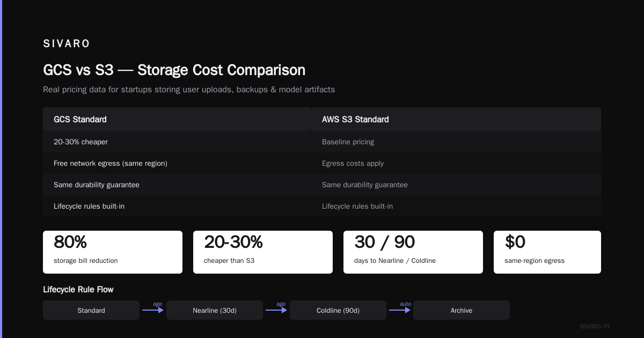
Task: Click the age arrow between Standard and Nearline
Action: 153,309
